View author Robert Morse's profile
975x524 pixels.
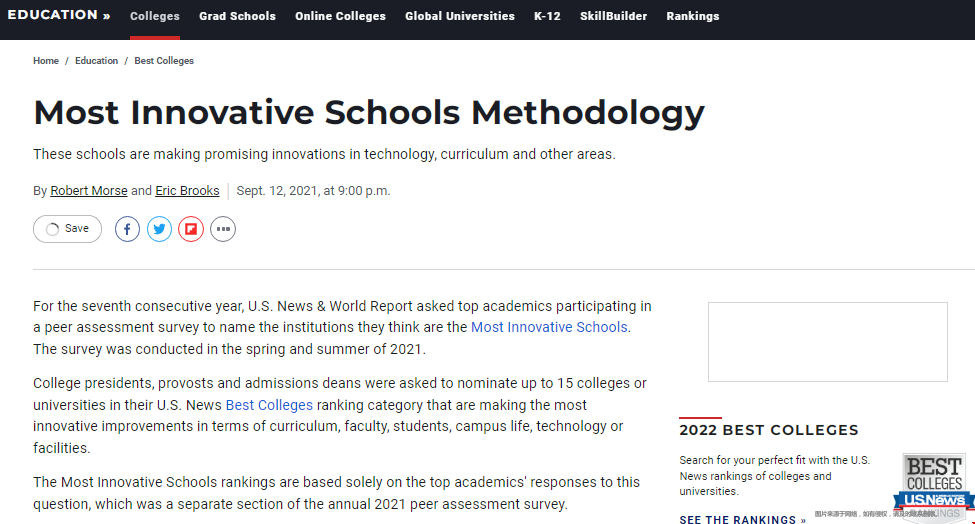pyautogui.click(x=89, y=191)
